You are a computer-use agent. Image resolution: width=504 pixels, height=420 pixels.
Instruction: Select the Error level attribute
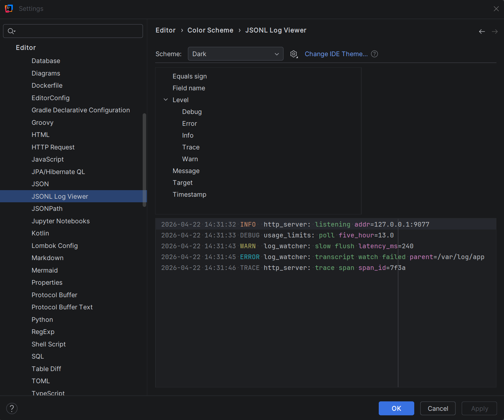(x=189, y=123)
